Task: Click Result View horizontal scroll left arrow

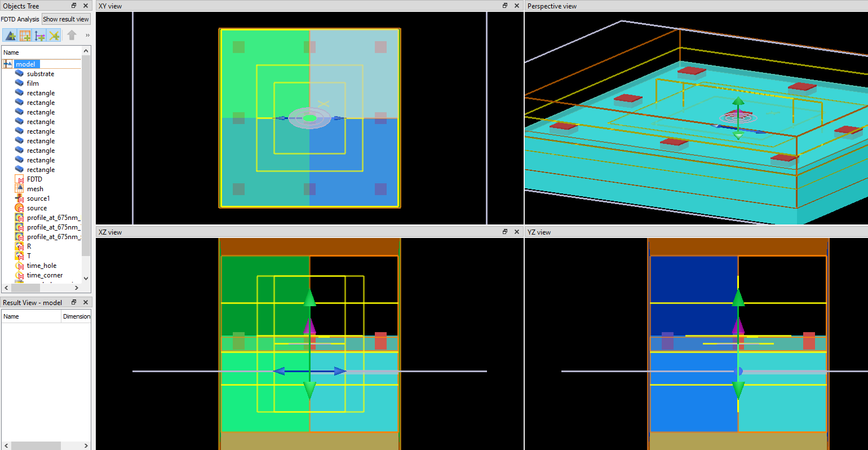Action: (6, 445)
